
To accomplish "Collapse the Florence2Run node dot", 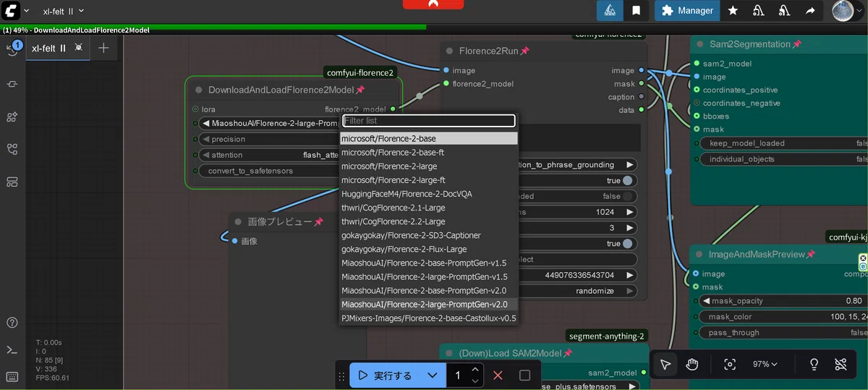I will tap(448, 51).
